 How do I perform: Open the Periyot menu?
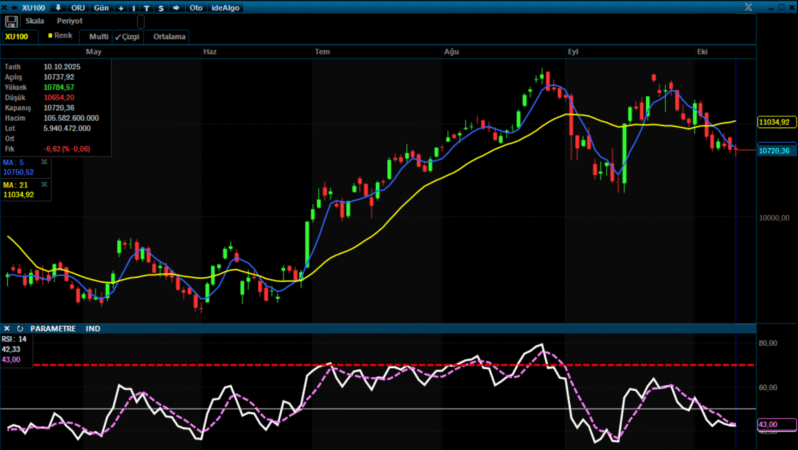tap(69, 21)
